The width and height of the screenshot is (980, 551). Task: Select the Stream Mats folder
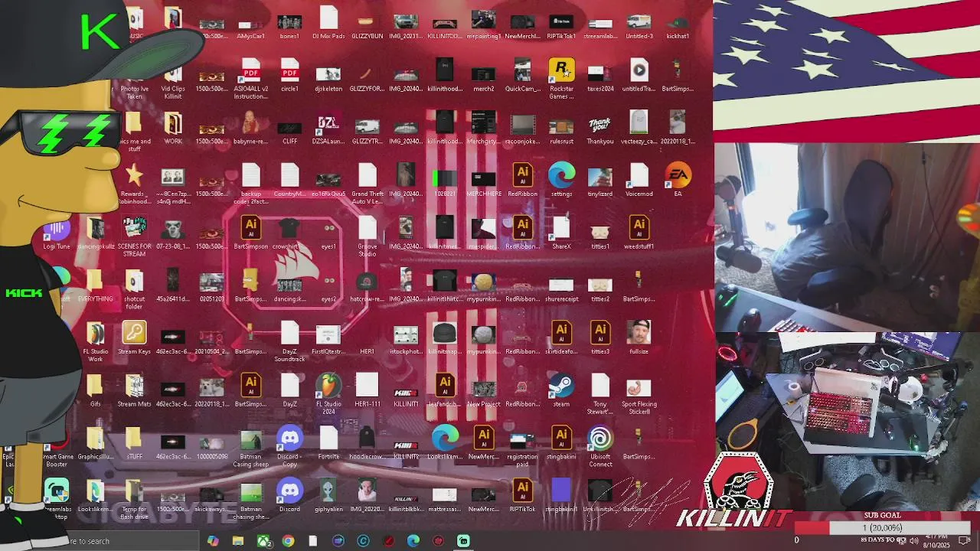click(134, 386)
